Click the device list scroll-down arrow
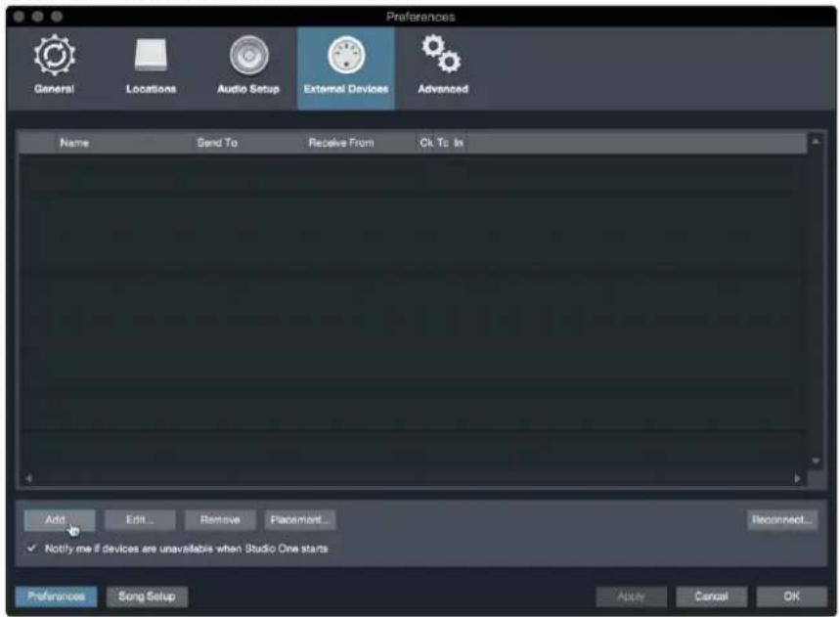 [816, 461]
